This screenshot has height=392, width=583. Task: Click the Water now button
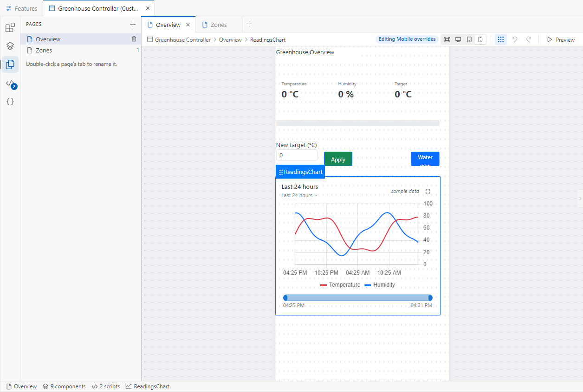(425, 159)
